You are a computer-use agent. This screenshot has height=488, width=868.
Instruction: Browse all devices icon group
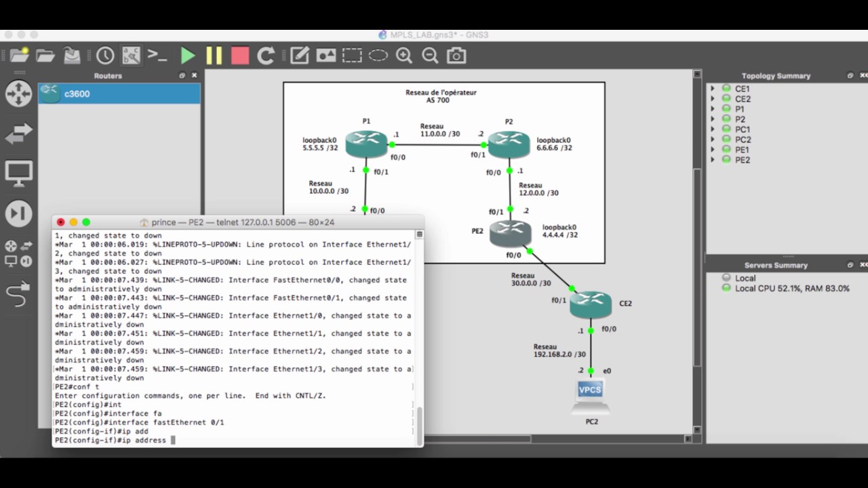tap(18, 253)
